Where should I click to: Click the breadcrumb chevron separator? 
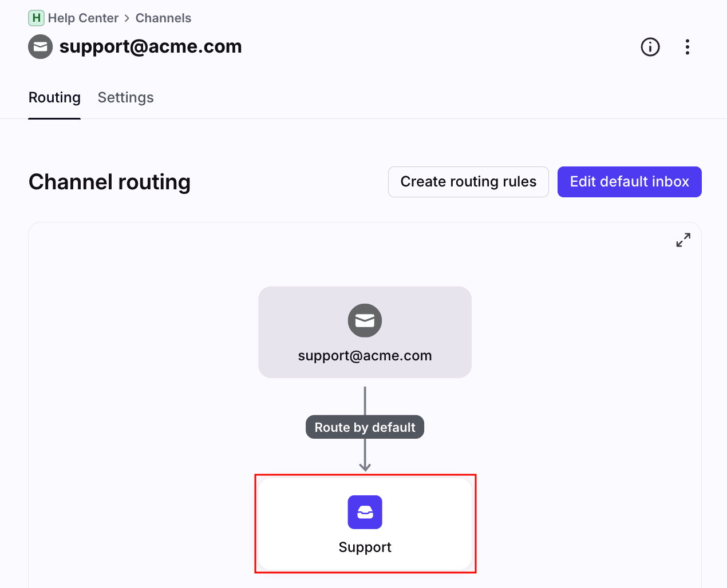[x=127, y=18]
